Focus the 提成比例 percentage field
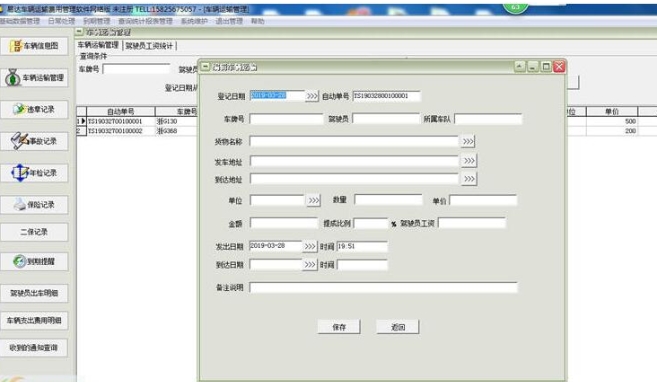This screenshot has width=657, height=382. [x=371, y=223]
